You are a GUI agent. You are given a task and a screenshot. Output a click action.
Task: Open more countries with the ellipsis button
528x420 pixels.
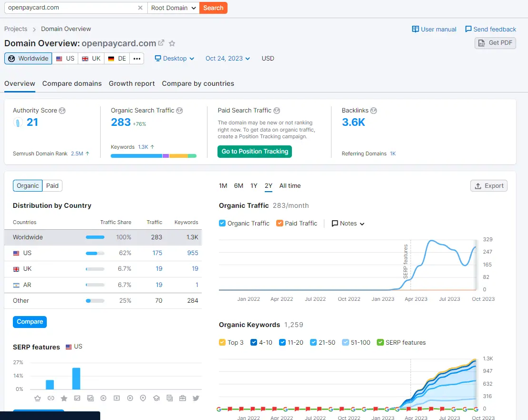click(x=137, y=59)
